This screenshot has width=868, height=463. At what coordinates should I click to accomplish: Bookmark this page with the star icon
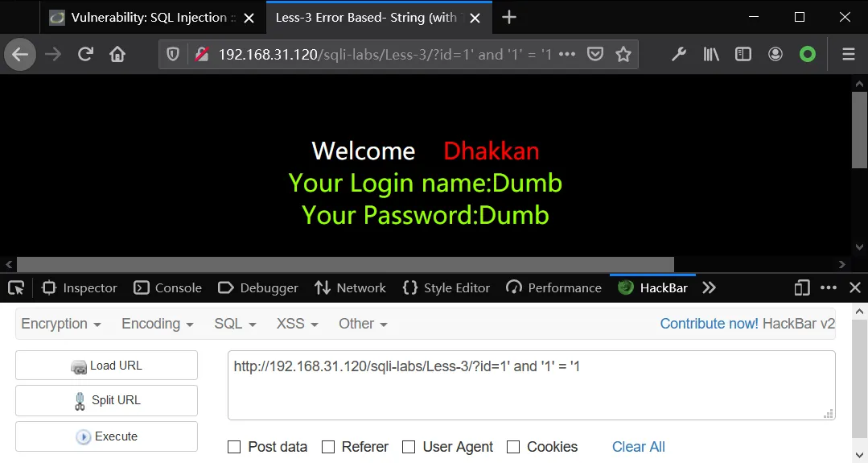[x=623, y=54]
